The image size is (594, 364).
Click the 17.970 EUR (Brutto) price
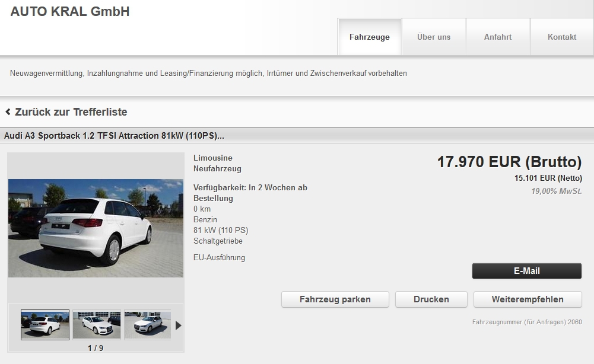[509, 161]
